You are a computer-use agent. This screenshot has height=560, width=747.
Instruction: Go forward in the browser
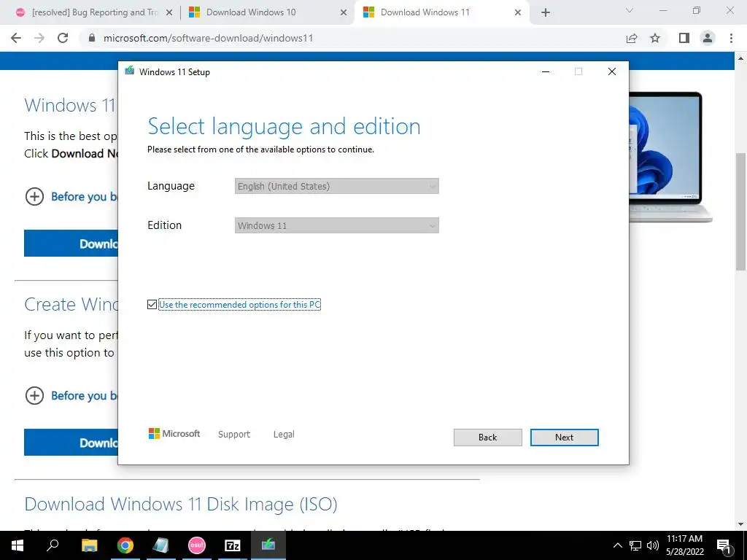[x=39, y=38]
